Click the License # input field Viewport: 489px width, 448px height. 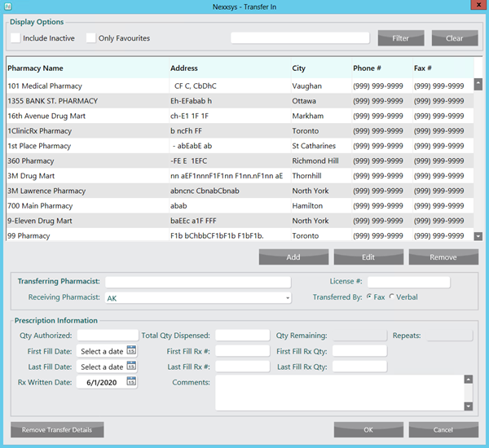pos(408,282)
